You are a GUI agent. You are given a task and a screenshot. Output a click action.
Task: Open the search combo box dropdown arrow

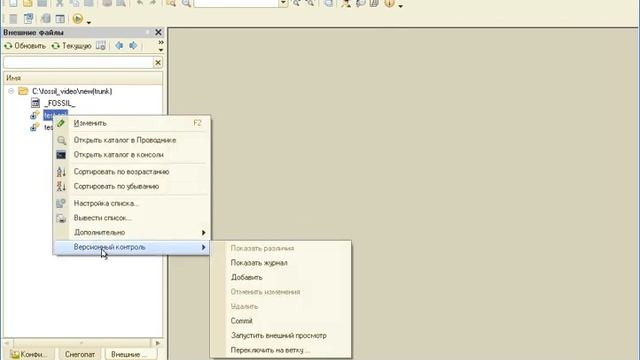283,3
